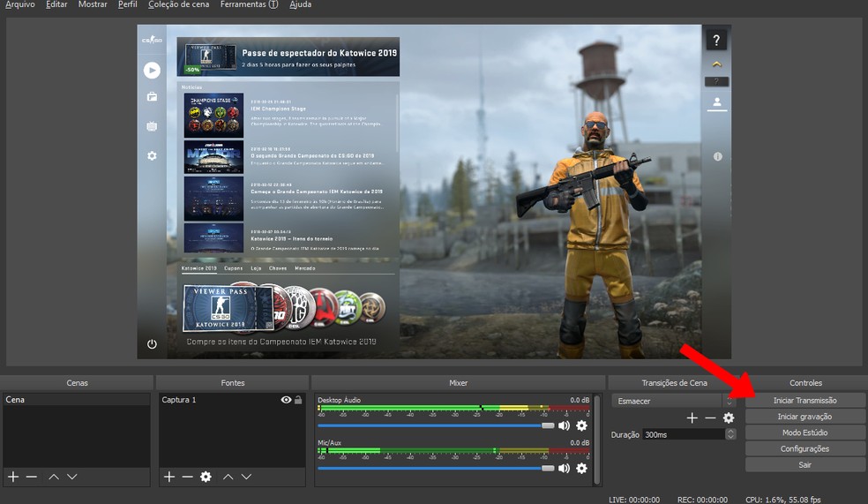Image resolution: width=868 pixels, height=504 pixels.
Task: Mute the Mic/Aux speaker icon
Action: point(564,468)
